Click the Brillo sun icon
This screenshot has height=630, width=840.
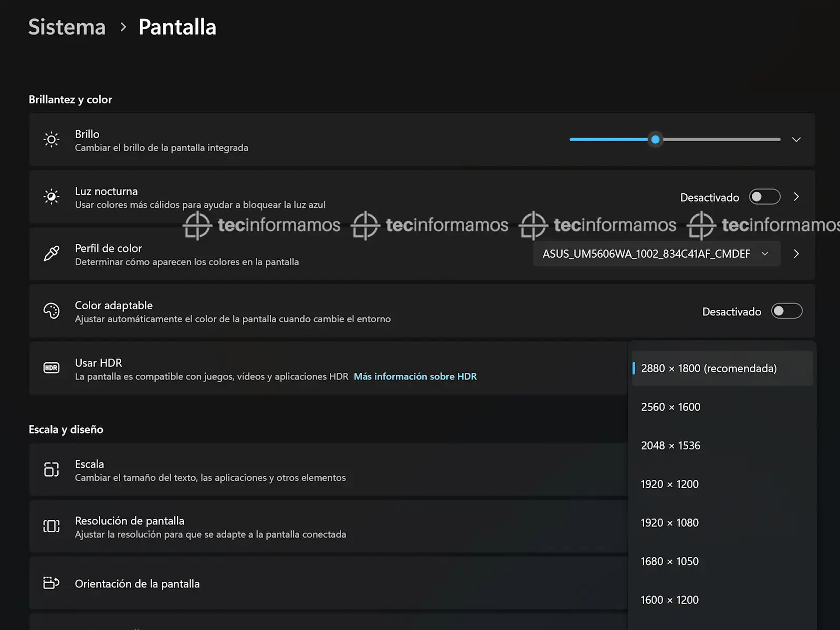51,140
